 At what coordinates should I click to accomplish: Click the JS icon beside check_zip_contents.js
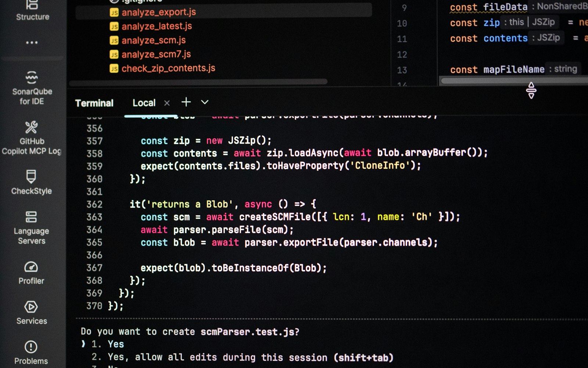tap(114, 68)
